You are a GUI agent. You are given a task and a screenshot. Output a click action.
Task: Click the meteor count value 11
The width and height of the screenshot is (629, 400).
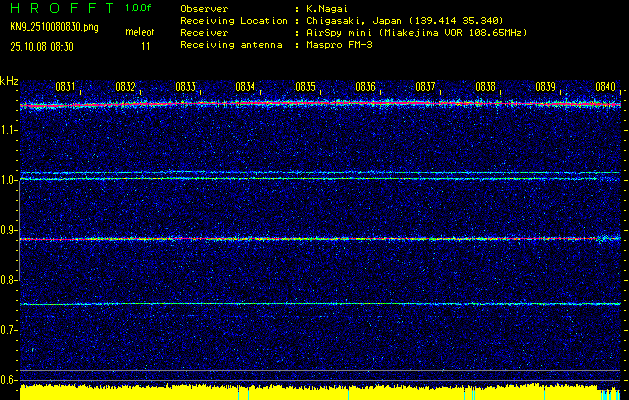(146, 46)
